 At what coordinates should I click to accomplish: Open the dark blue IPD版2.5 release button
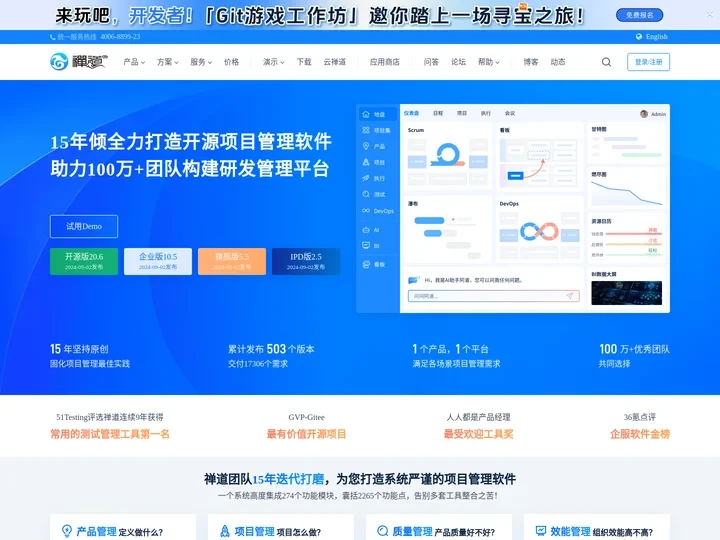click(306, 261)
